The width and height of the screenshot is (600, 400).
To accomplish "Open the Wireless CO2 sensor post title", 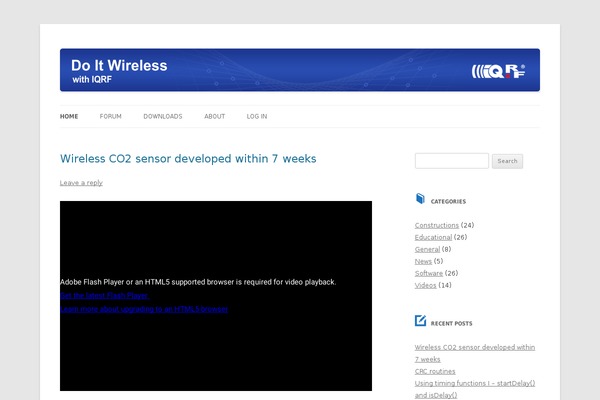I will click(x=188, y=158).
